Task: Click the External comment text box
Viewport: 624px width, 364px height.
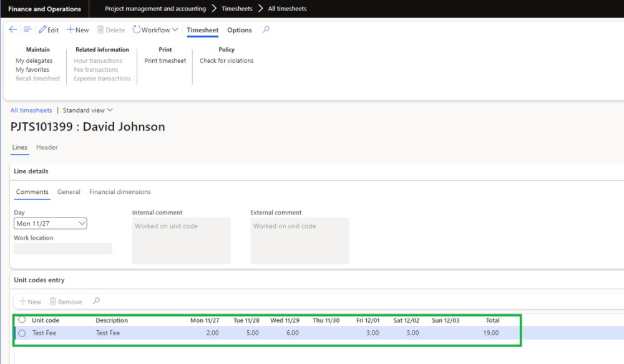Action: pos(300,241)
